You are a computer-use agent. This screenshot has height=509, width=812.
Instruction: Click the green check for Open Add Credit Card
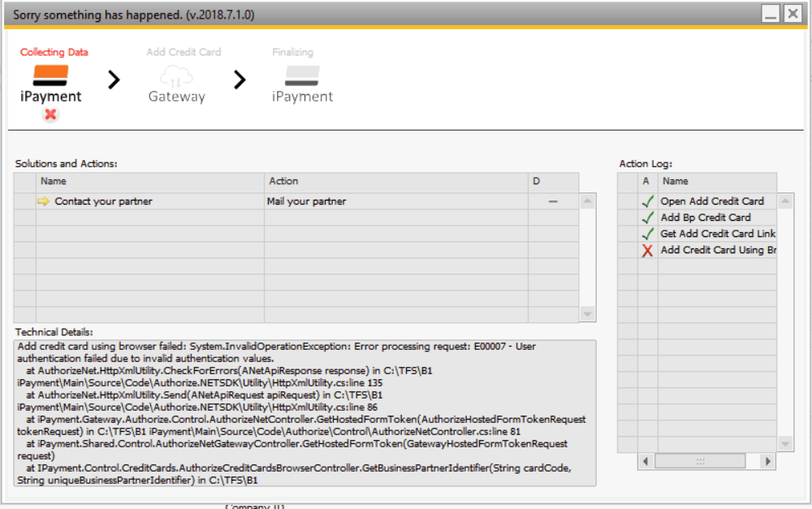646,201
